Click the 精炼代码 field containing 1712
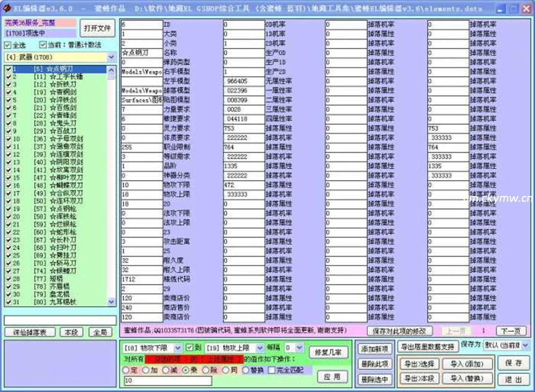The width and height of the screenshot is (535, 392). click(142, 280)
